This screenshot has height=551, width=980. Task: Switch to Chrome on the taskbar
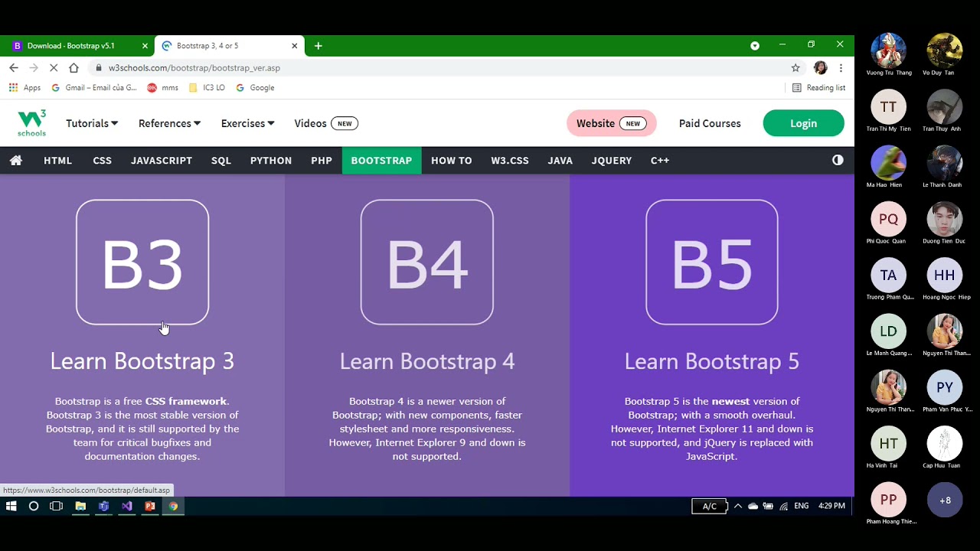[x=174, y=506]
